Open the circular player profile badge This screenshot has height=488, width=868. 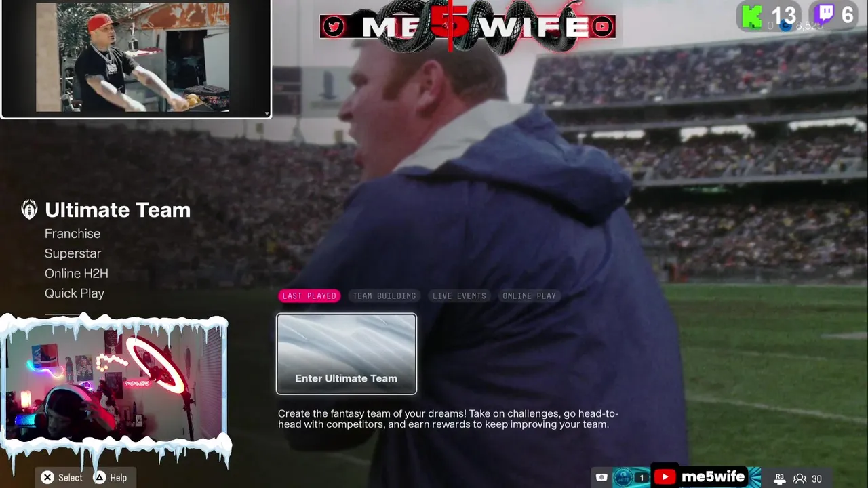pyautogui.click(x=623, y=477)
